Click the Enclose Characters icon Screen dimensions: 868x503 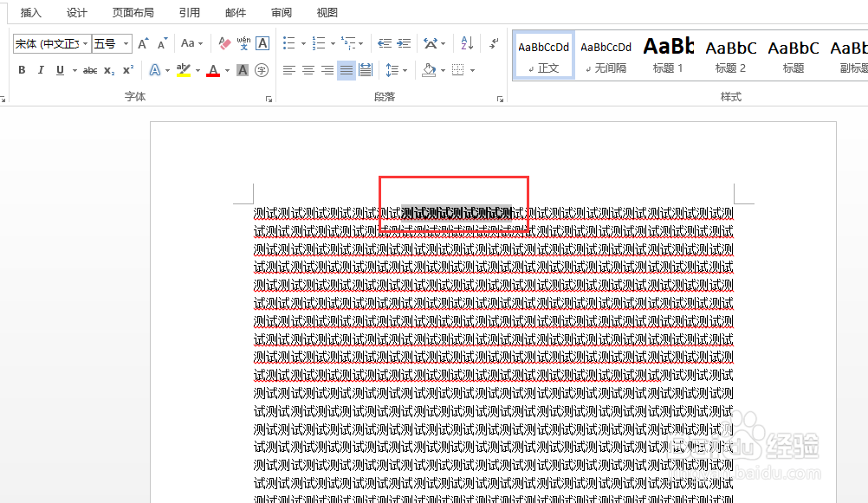coord(262,70)
